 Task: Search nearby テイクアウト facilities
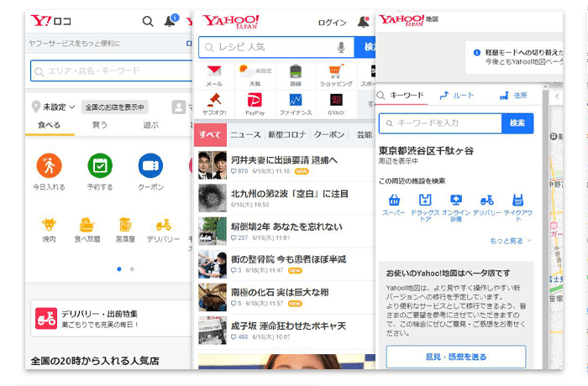pos(518,207)
